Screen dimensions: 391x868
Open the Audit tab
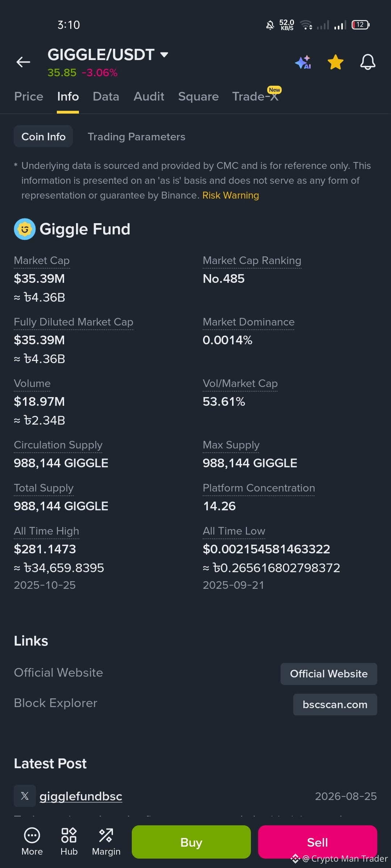149,97
